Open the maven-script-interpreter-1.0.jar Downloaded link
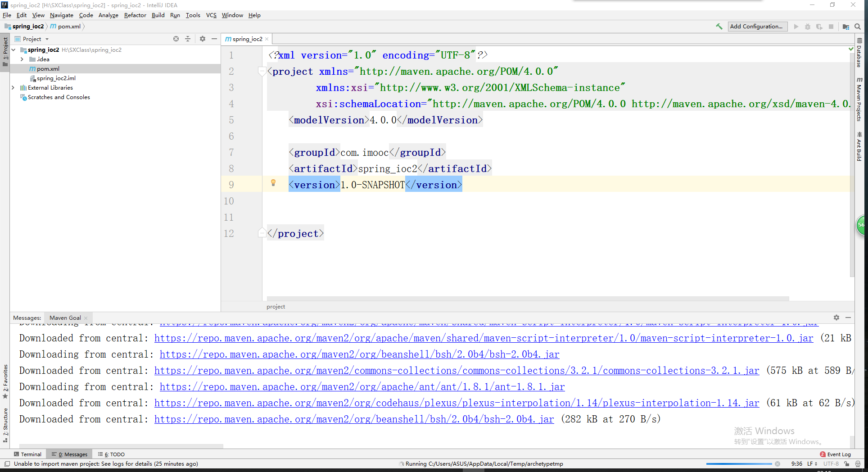Viewport: 868px width, 472px height. point(484,338)
